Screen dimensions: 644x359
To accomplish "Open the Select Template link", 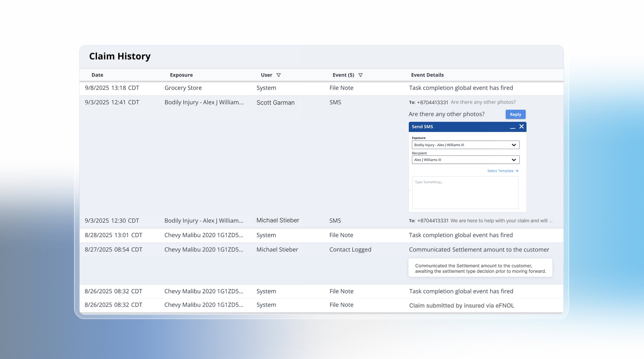I will point(500,171).
